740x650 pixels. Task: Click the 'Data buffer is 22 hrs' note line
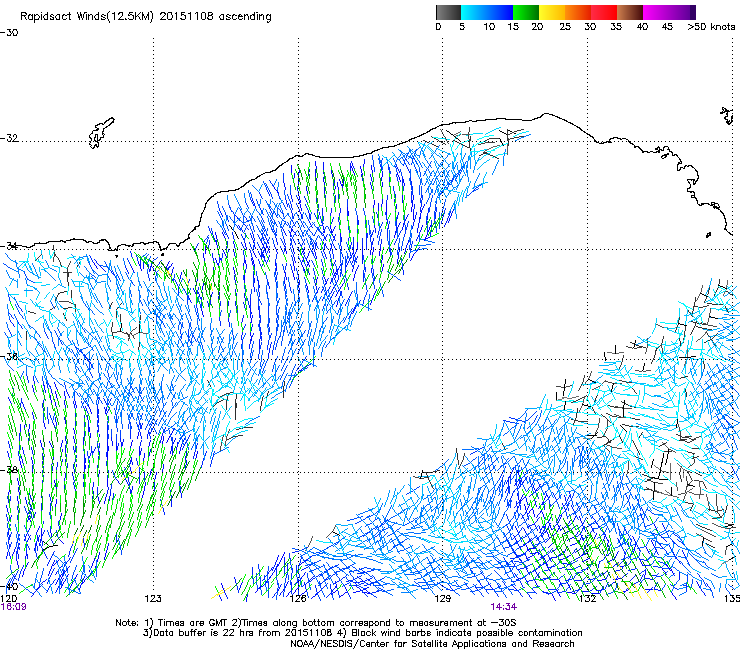coord(362,633)
